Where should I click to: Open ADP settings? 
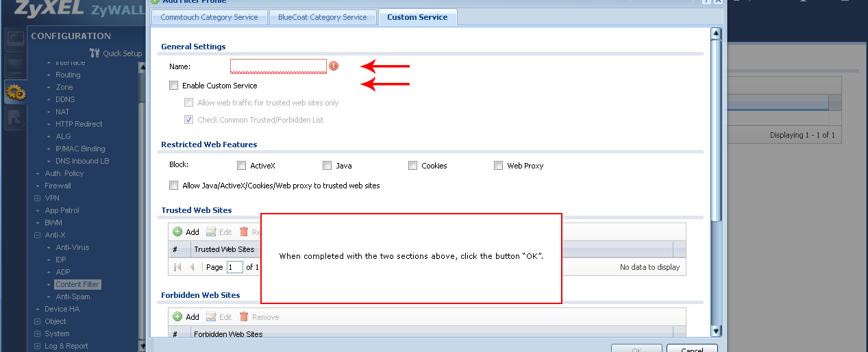point(62,272)
